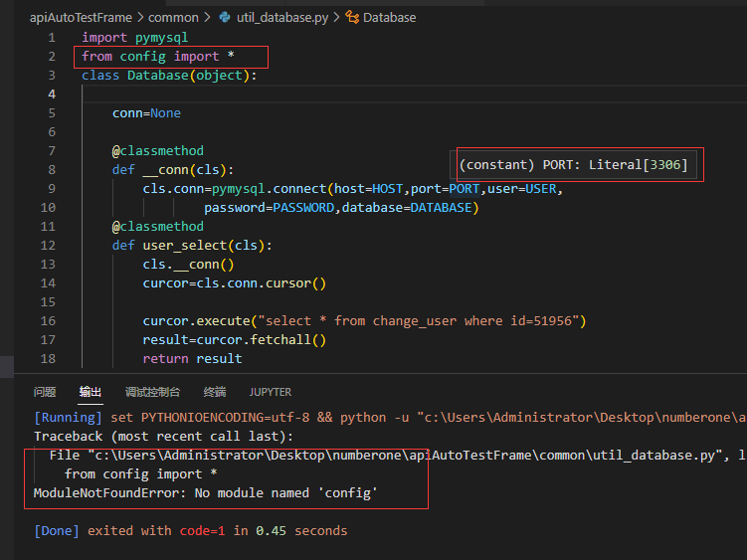The width and height of the screenshot is (747, 560).
Task: Click the PORT constant hover tooltip
Action: [x=573, y=164]
